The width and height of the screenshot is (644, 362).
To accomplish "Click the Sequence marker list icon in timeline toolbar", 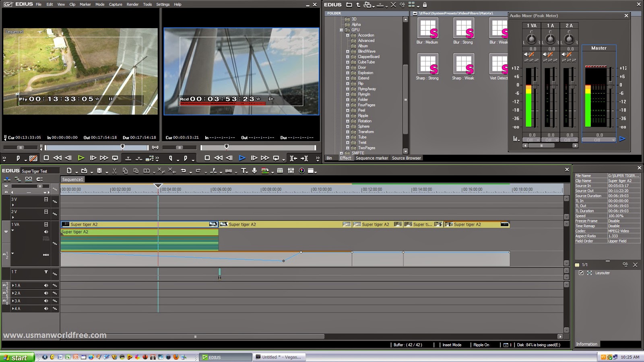I will [280, 171].
